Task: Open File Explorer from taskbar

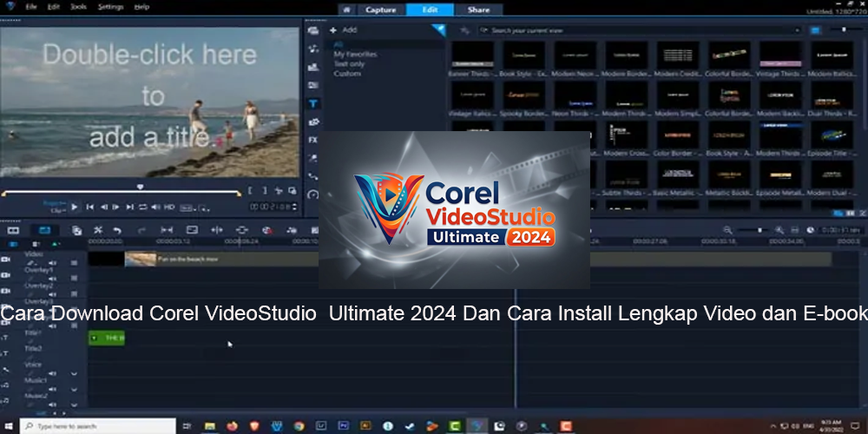Action: (210, 426)
